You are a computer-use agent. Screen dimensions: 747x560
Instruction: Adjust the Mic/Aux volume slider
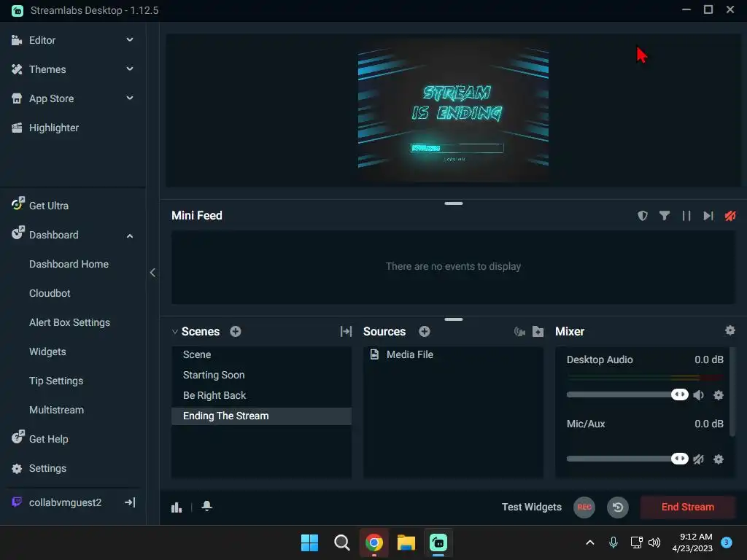tap(627, 459)
